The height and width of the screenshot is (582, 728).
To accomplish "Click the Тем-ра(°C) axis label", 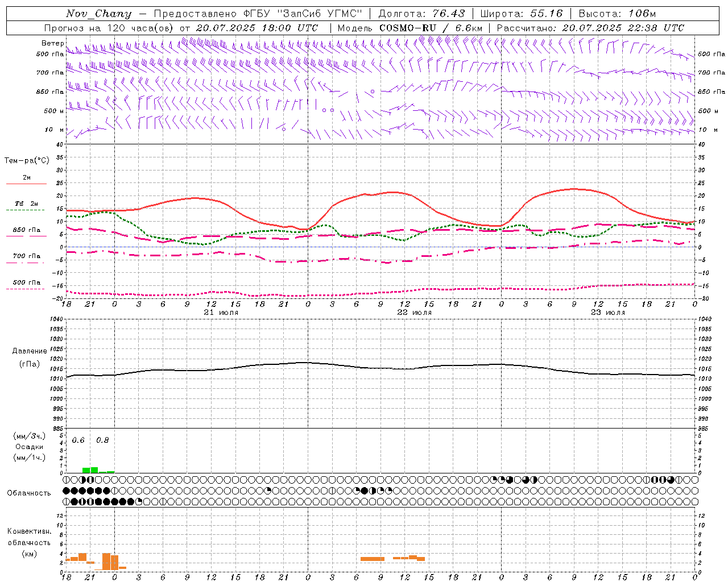I will (x=27, y=161).
